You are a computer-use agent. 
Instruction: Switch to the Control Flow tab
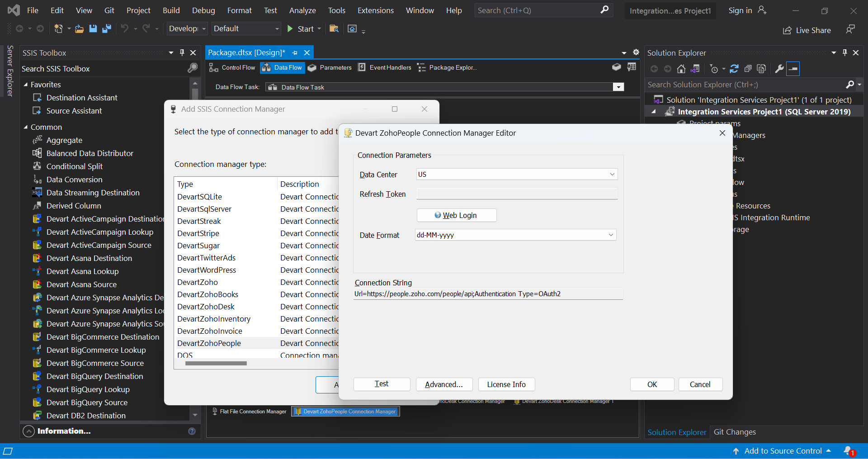pyautogui.click(x=232, y=67)
